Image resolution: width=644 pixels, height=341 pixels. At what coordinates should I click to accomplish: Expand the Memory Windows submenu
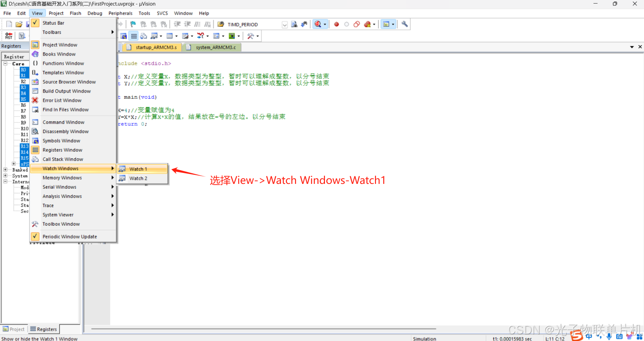click(x=73, y=178)
